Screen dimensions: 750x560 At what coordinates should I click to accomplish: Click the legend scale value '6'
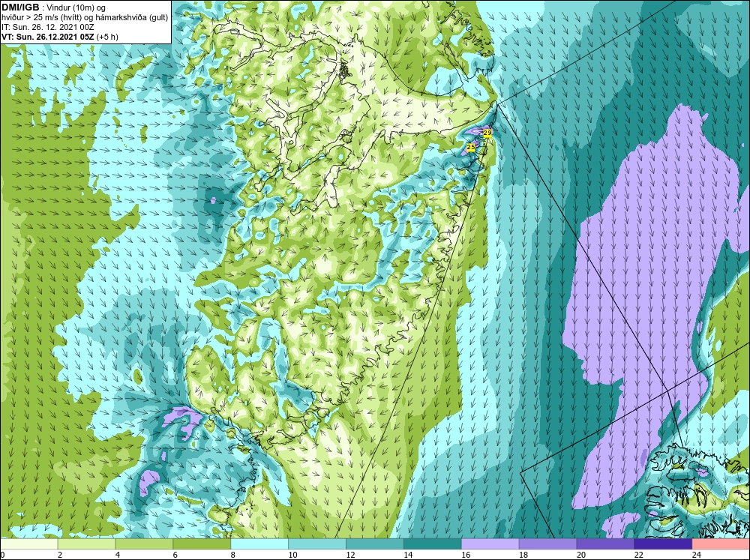(175, 555)
